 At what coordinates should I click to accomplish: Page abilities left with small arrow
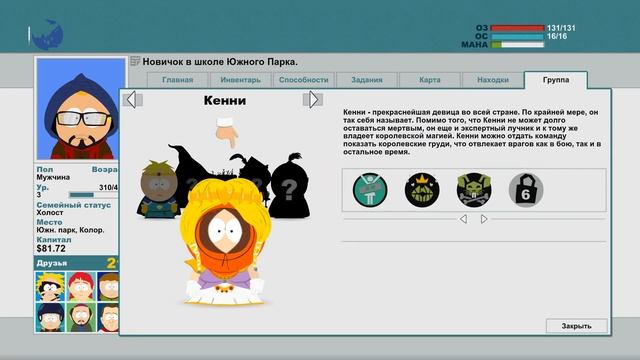[x=463, y=219]
